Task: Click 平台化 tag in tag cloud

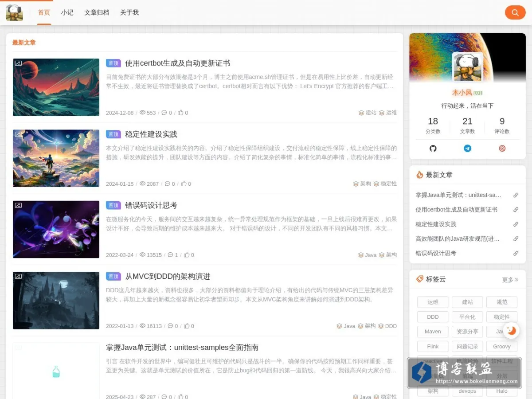Action: pos(467,317)
